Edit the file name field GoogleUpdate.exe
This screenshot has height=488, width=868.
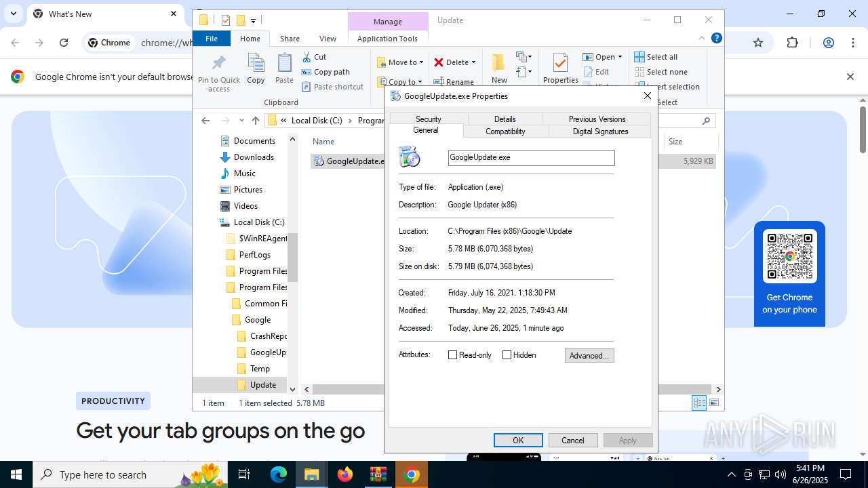(532, 158)
